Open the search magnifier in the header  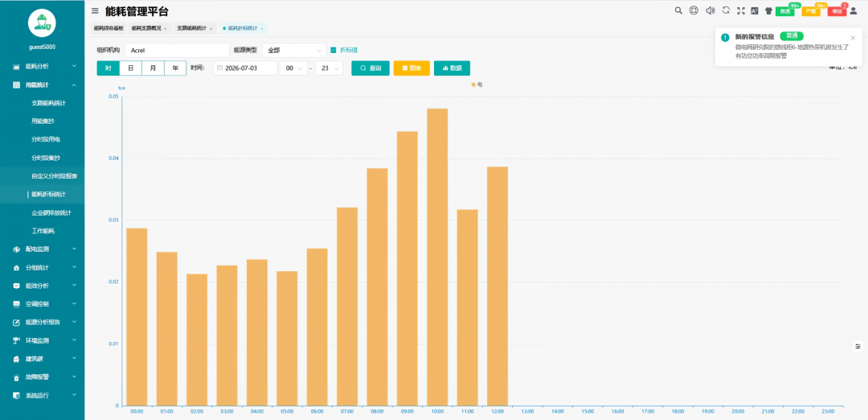click(x=678, y=10)
